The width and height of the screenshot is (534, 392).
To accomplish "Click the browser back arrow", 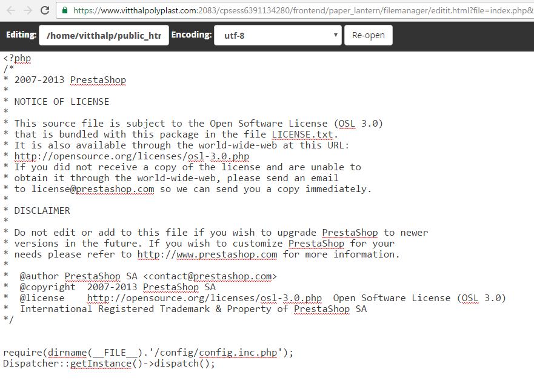I will [x=11, y=10].
